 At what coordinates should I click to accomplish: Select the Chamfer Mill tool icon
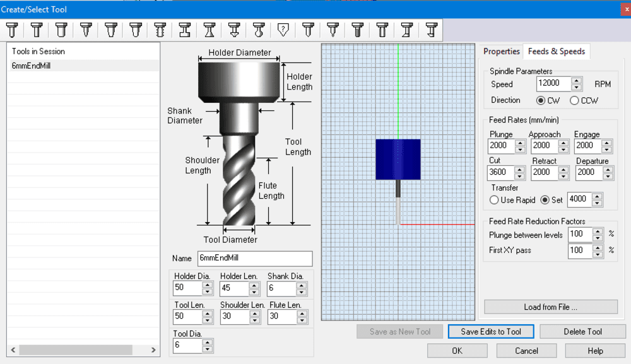tap(110, 30)
